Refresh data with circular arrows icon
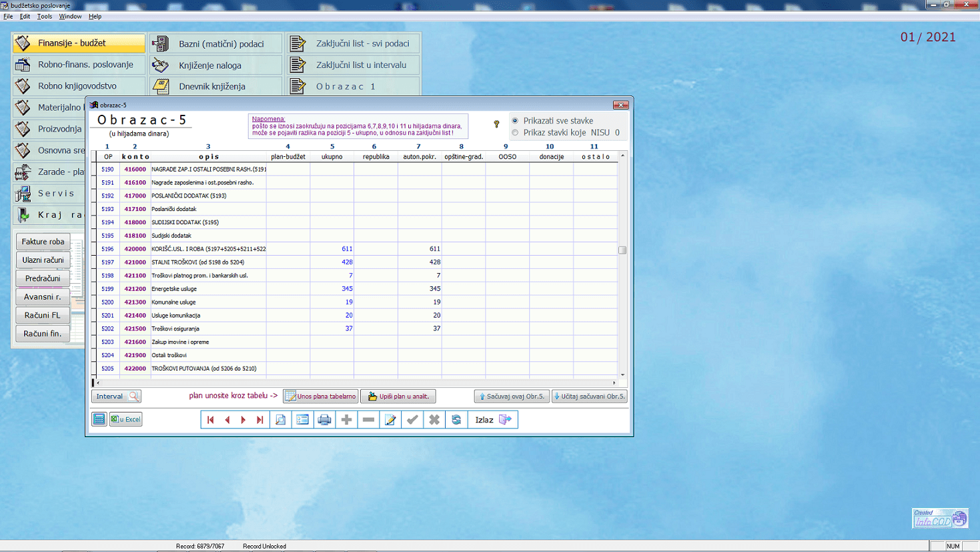The width and height of the screenshot is (980, 552). (x=456, y=420)
